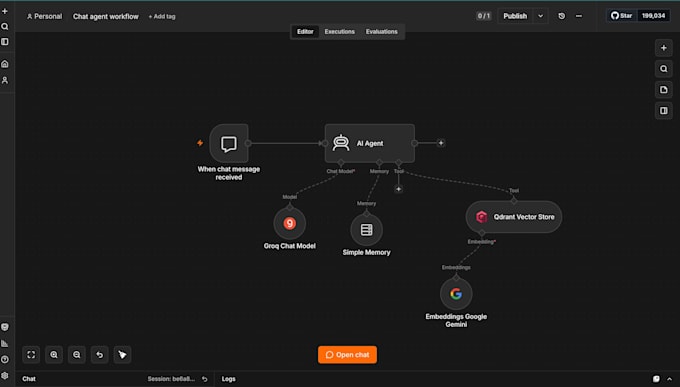The width and height of the screenshot is (680, 387).
Task: Click the Chat agent workflow title
Action: [106, 16]
